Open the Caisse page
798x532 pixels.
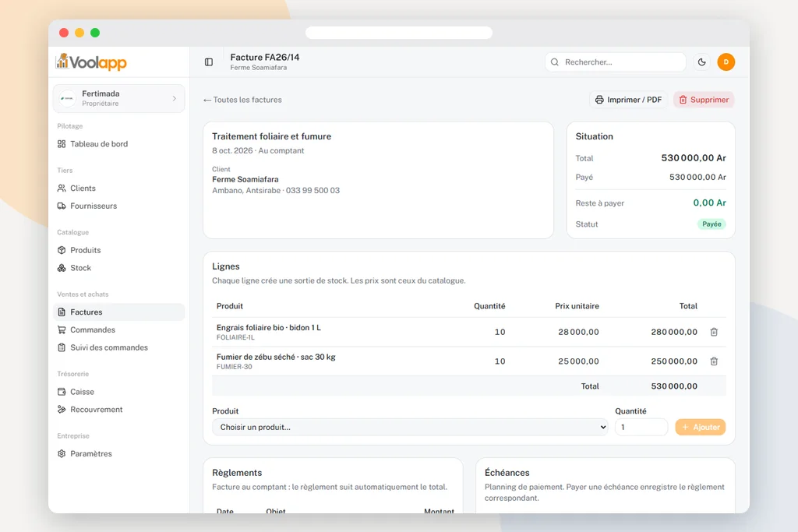click(118, 392)
